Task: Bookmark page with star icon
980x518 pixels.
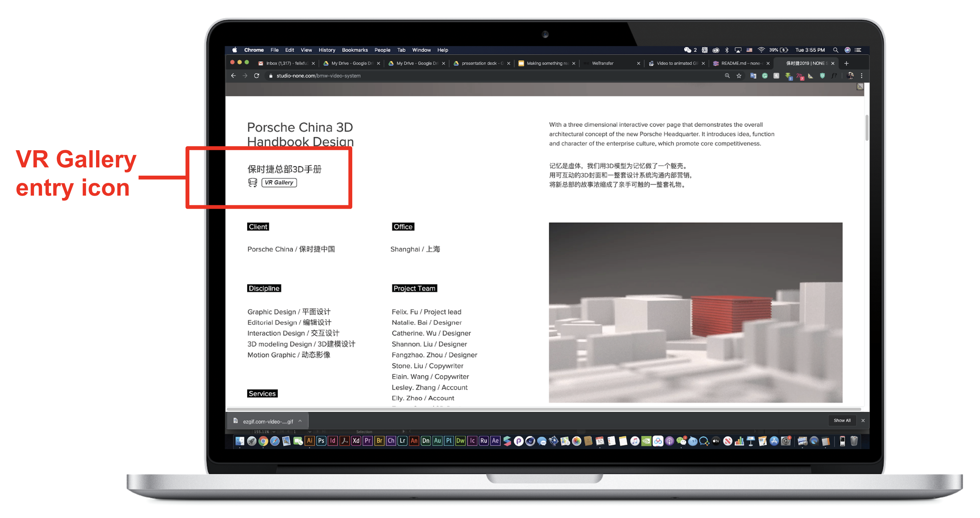Action: (739, 76)
